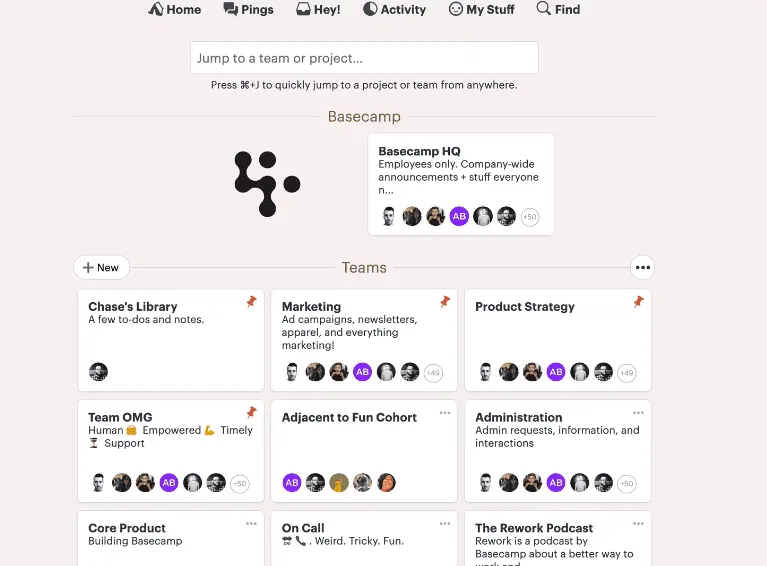Create a new team with the New button
This screenshot has height=566, width=767.
click(101, 268)
